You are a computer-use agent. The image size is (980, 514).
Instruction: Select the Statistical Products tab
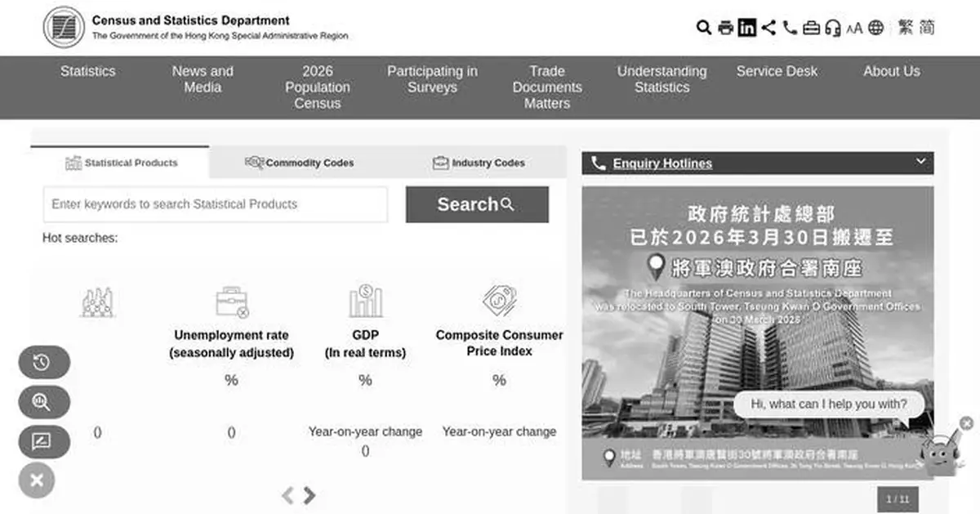click(x=121, y=163)
